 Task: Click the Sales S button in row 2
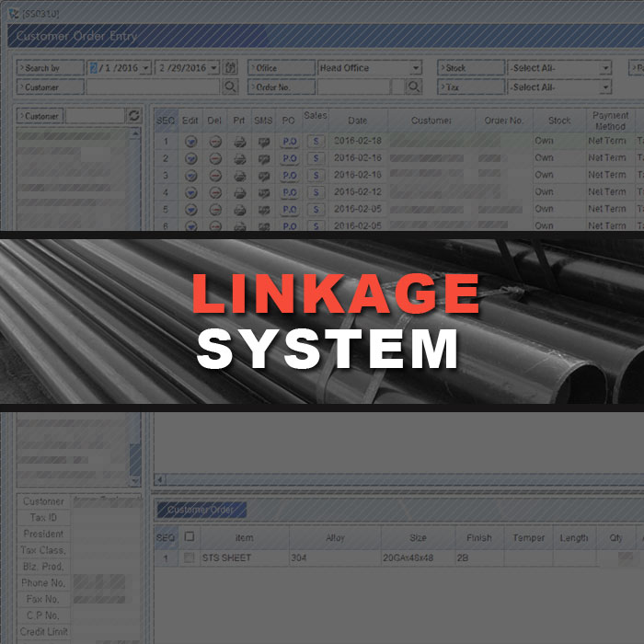click(316, 158)
